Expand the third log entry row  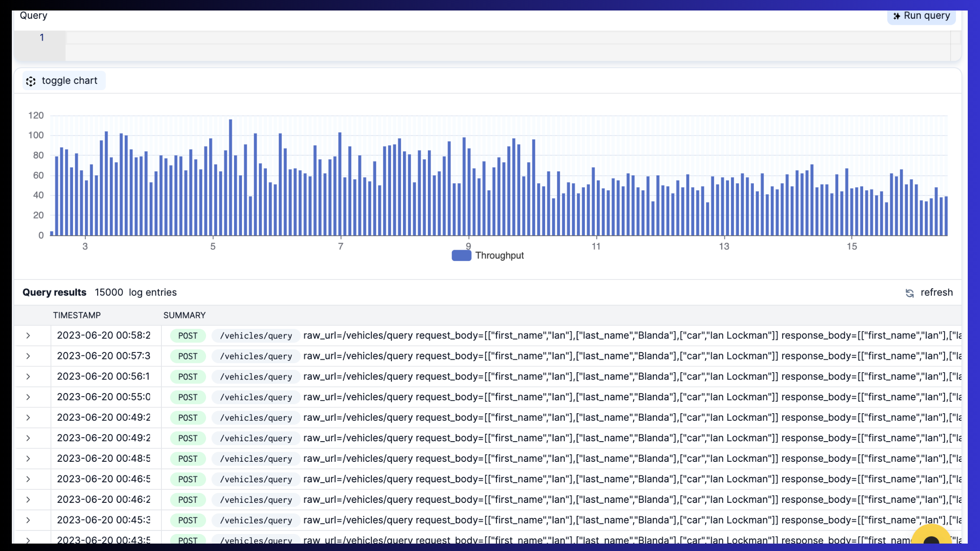[28, 376]
